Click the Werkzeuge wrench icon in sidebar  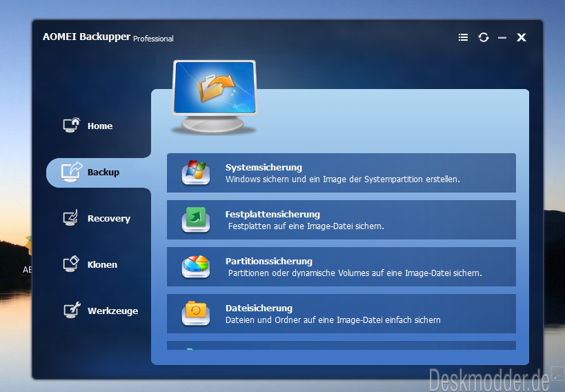tap(72, 310)
